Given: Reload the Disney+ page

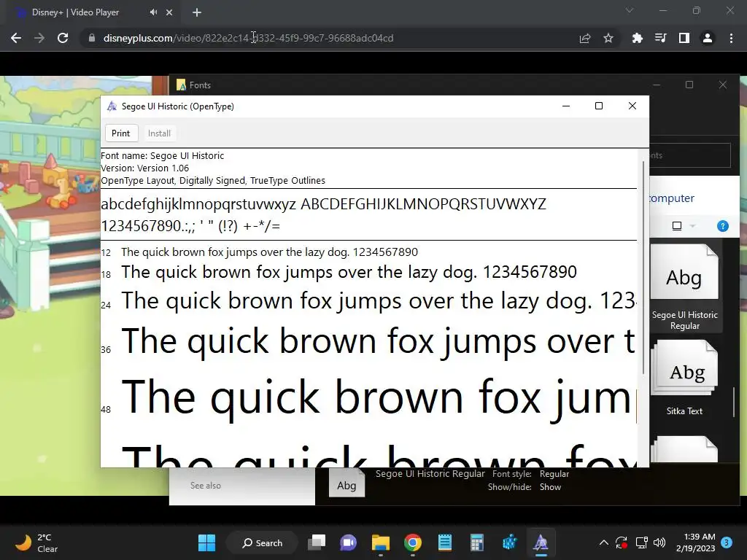Looking at the screenshot, I should click(63, 38).
